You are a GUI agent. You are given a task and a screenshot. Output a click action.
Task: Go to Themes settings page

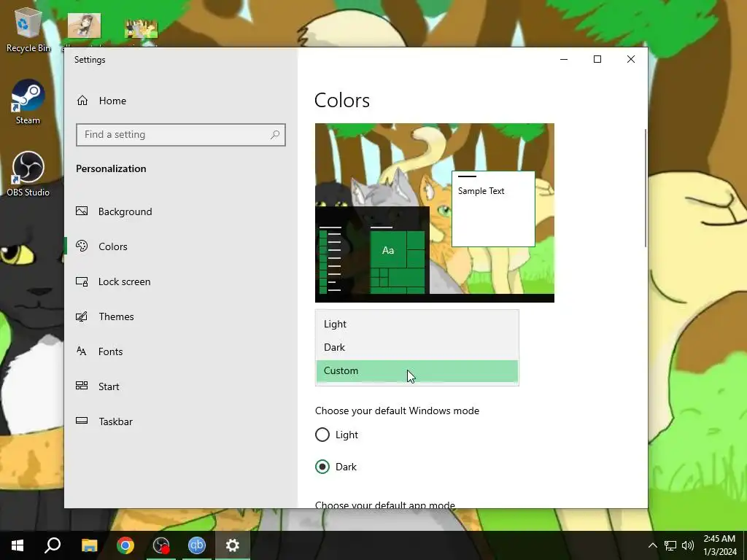tap(116, 316)
